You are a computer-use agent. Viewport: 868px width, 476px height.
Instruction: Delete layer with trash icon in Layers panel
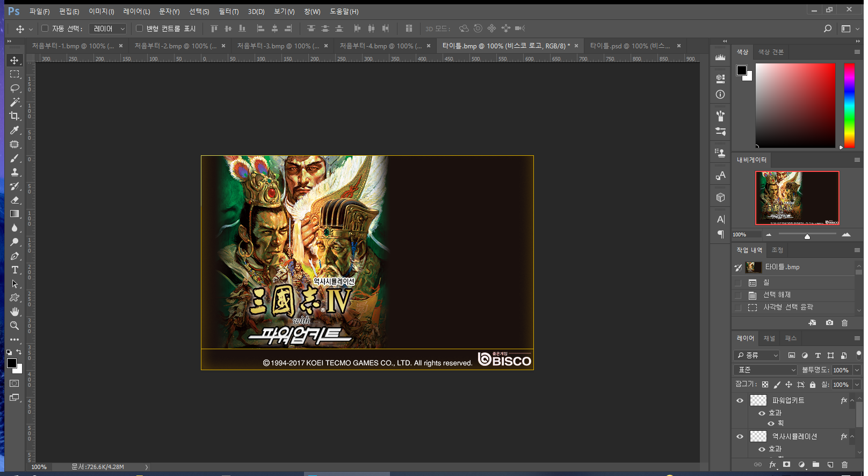[x=844, y=465]
